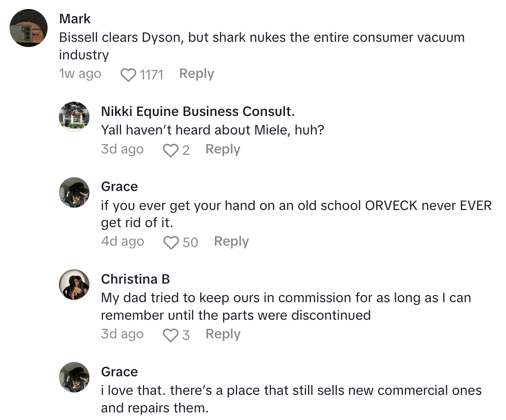Click Grace's avatar beside "i love that" comment
The height and width of the screenshot is (420, 506).
pos(74,377)
